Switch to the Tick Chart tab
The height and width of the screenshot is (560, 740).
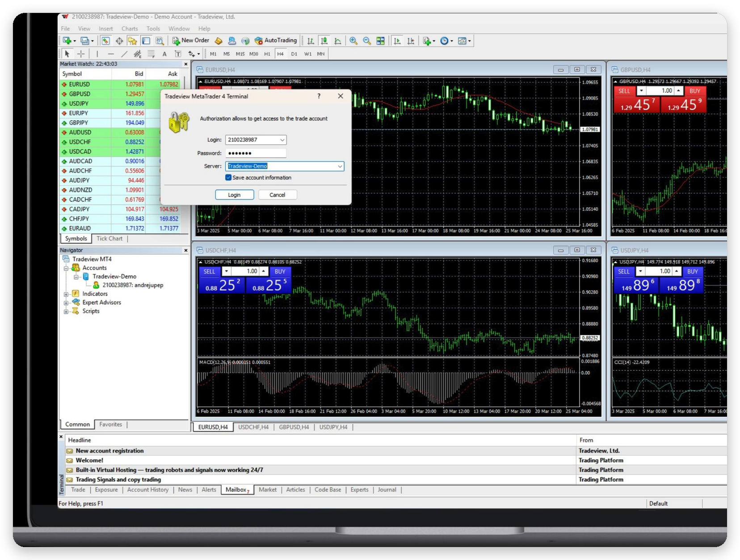(109, 238)
